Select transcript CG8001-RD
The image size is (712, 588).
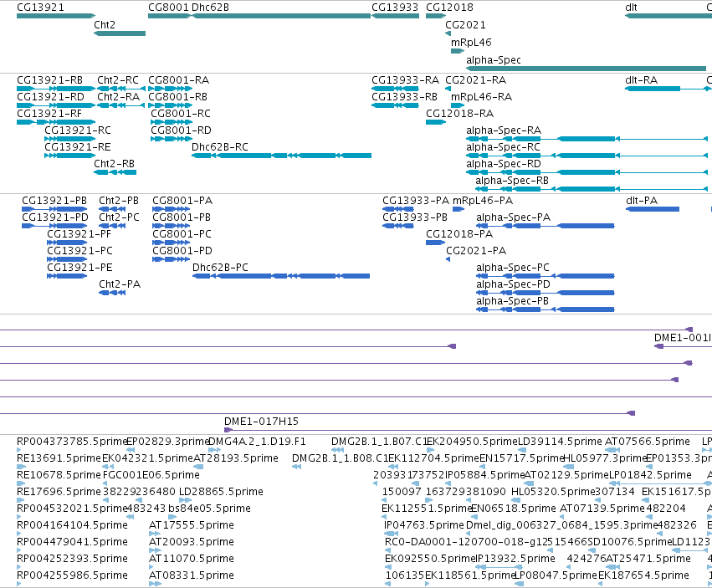tap(172, 139)
